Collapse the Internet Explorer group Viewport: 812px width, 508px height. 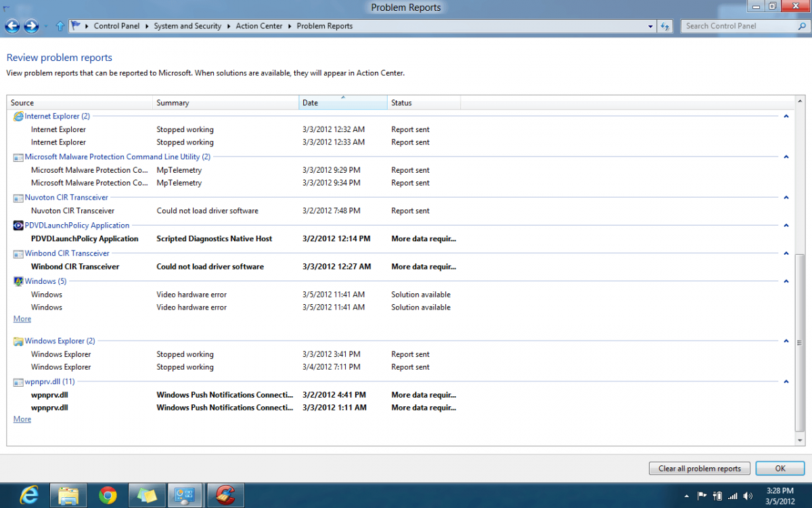click(786, 117)
